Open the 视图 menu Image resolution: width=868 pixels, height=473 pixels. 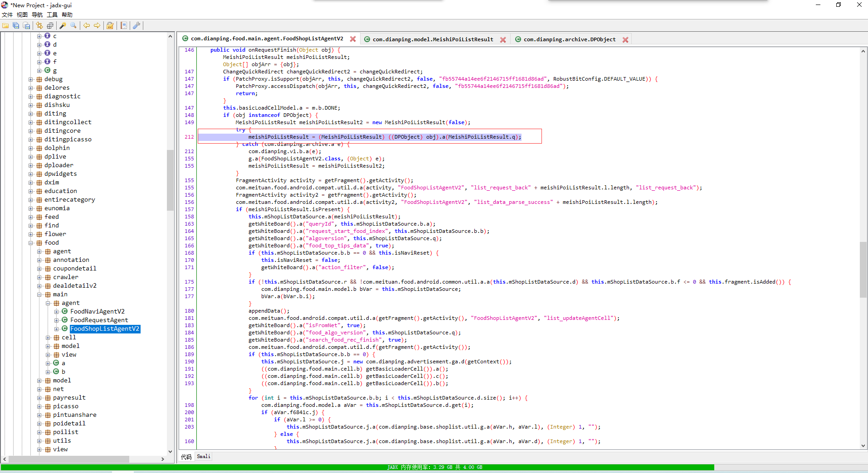point(22,15)
